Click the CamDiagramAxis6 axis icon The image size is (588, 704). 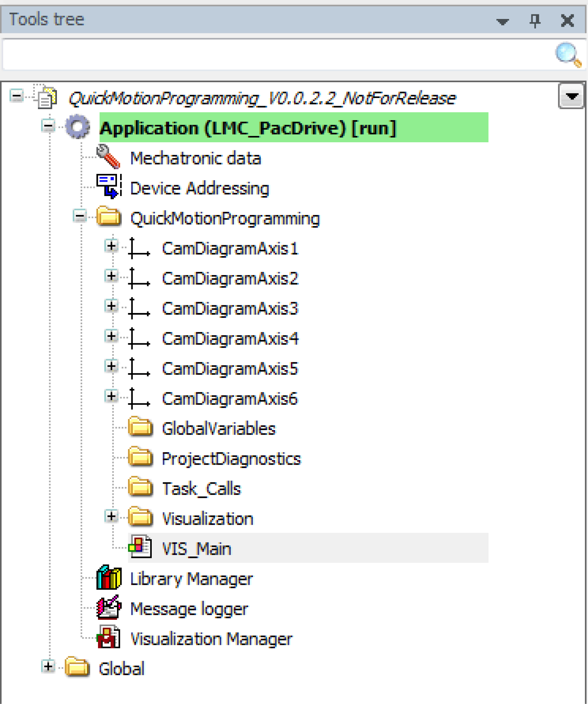point(139,398)
